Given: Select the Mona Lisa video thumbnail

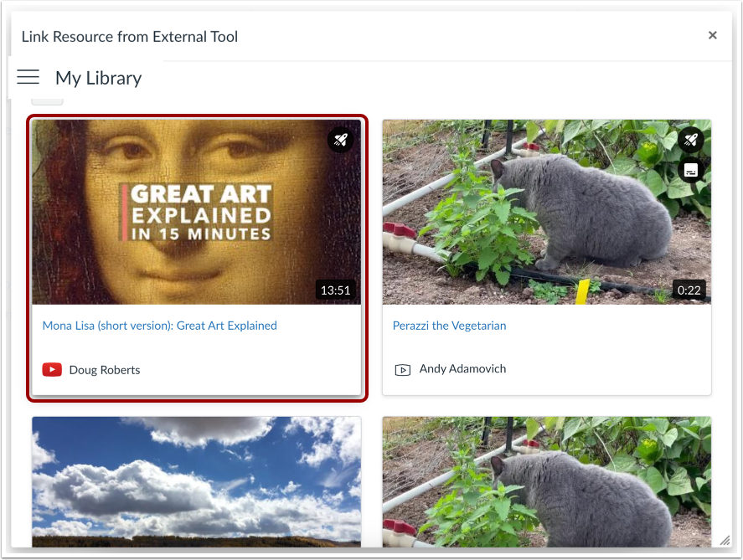Looking at the screenshot, I should coord(197,212).
